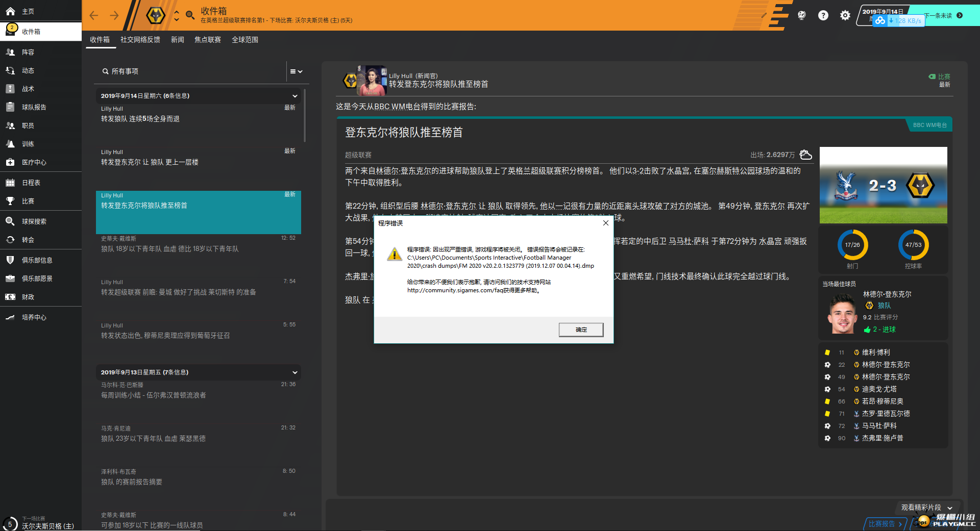Click the pencil edit icon in header
The image size is (980, 531).
pyautogui.click(x=764, y=15)
